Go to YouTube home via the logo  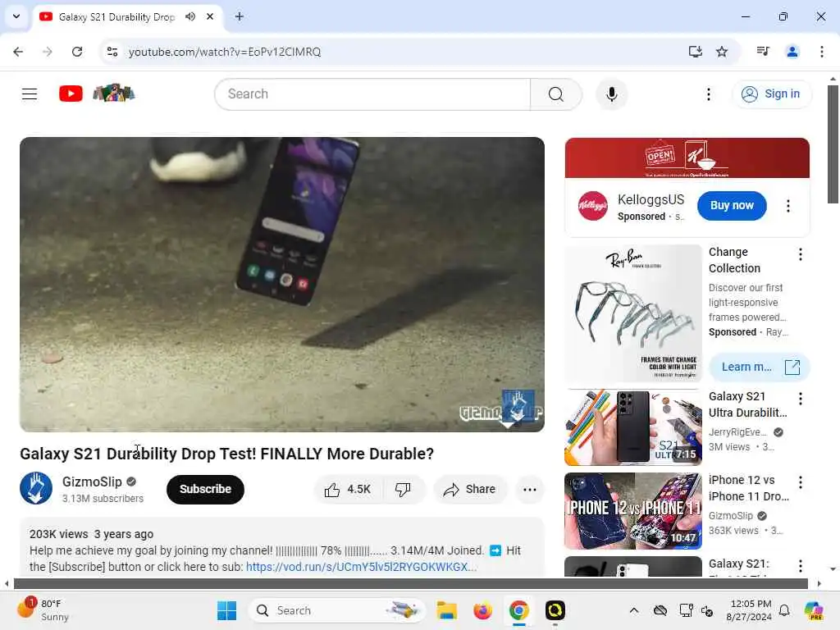tap(71, 94)
